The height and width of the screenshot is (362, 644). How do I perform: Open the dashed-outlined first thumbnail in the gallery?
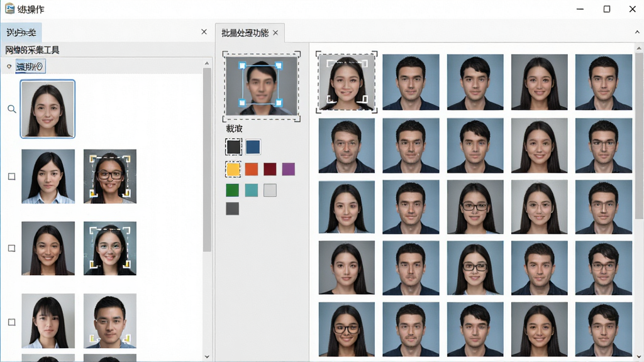point(347,82)
